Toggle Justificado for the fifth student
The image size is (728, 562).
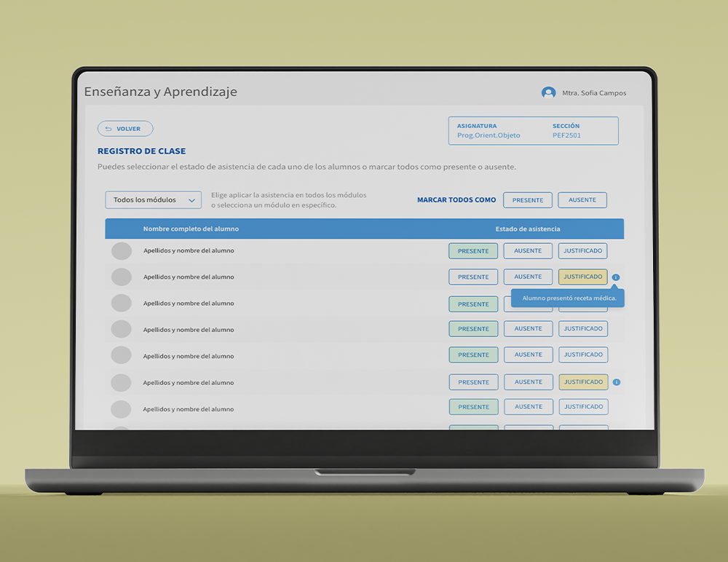[583, 355]
